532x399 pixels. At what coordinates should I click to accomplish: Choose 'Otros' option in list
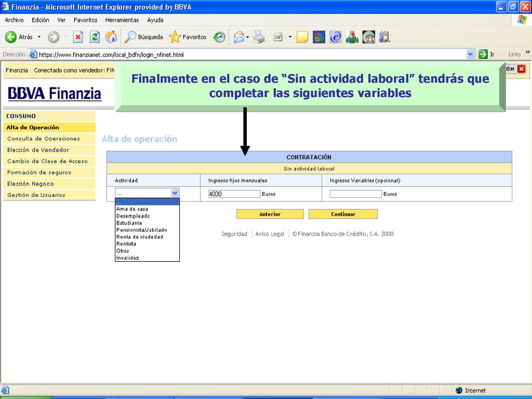[147, 251]
